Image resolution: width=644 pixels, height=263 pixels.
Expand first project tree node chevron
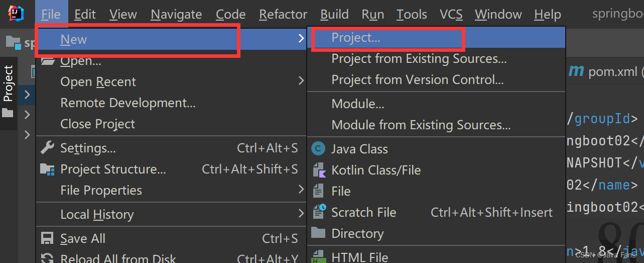point(27,95)
